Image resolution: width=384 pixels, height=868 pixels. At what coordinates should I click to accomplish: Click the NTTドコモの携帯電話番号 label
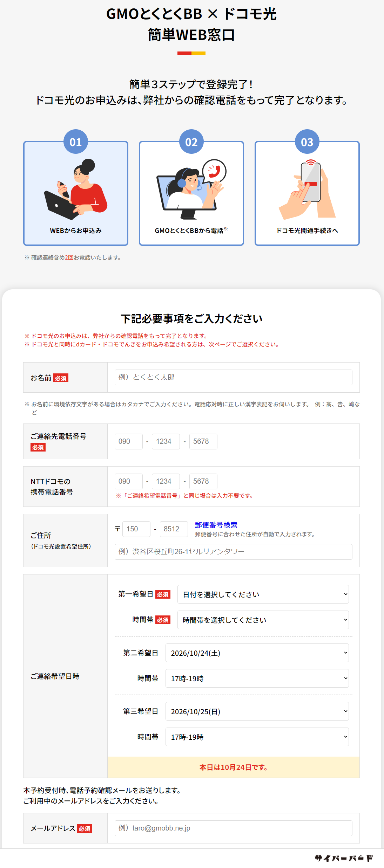52,487
